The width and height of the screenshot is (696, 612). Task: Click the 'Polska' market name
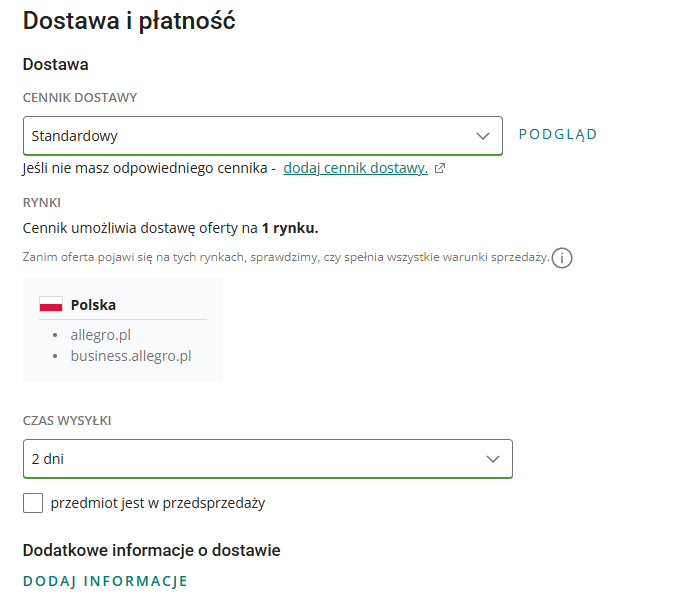(x=93, y=305)
